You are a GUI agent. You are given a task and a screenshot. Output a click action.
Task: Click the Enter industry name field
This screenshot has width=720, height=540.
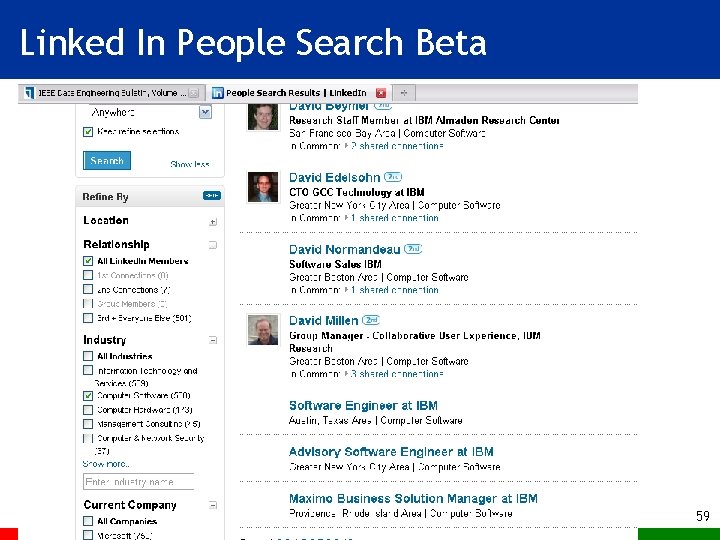pos(139,482)
